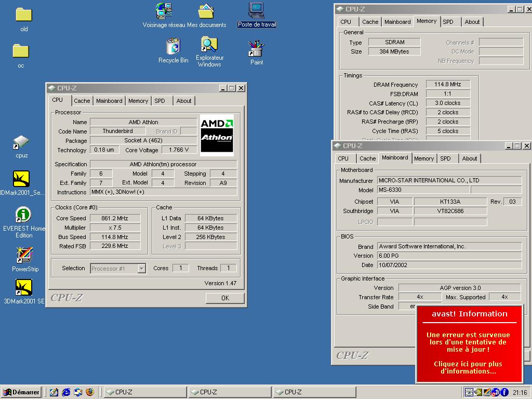The height and width of the screenshot is (399, 532).
Task: Click the avast 'a' tray icon
Action: (x=495, y=392)
